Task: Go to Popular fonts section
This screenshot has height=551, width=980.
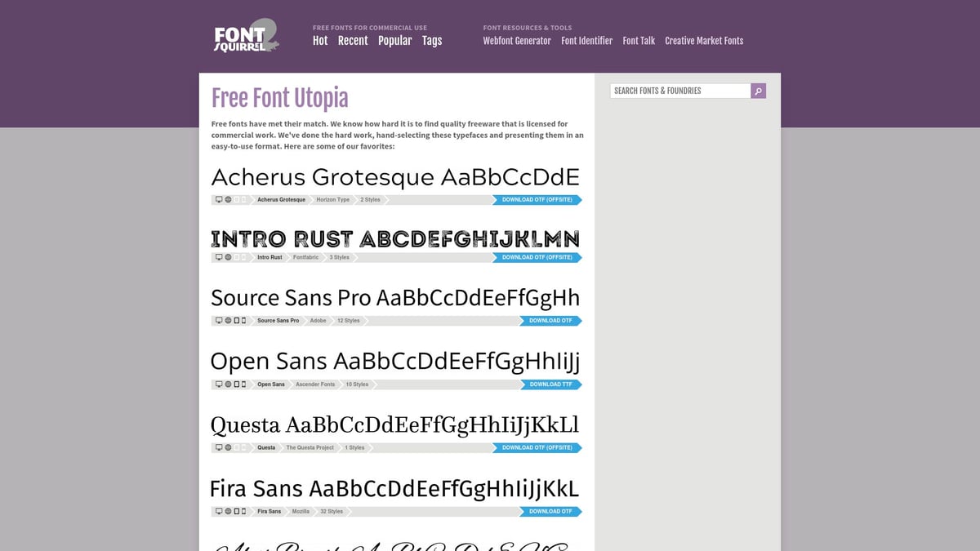Action: pos(394,41)
